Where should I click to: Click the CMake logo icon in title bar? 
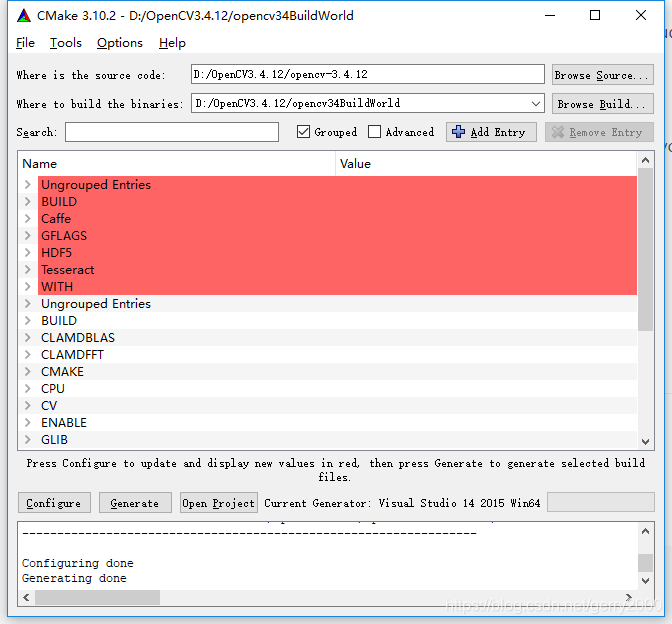[24, 16]
